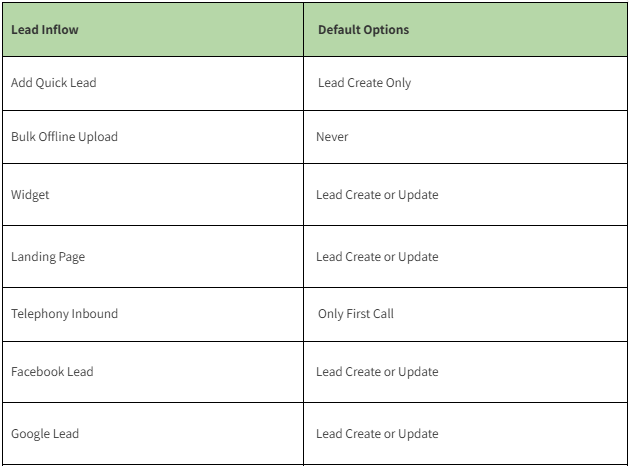Select the Never option cell
629x466 pixels.
coord(332,137)
